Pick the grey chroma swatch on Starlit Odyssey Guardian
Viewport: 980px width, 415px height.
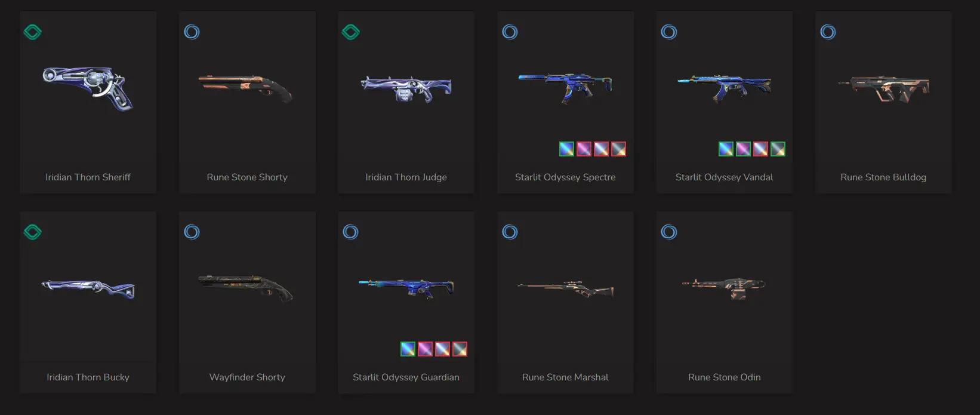point(460,349)
